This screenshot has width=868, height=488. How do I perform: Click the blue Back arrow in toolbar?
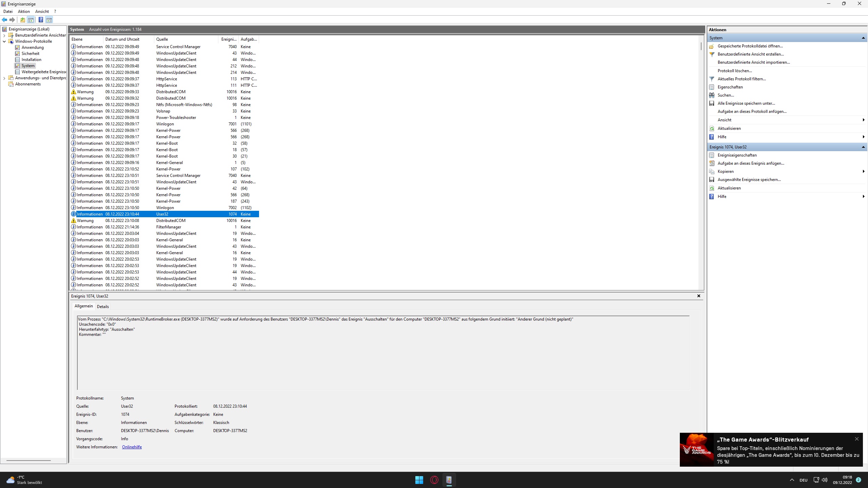point(4,20)
